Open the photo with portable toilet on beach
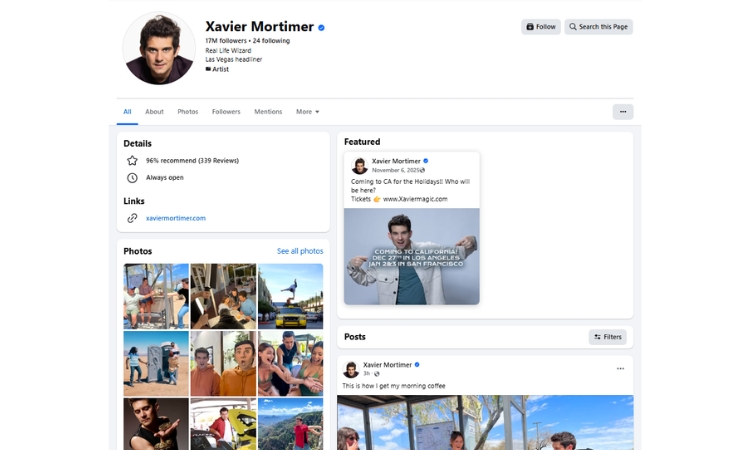 coord(156,363)
